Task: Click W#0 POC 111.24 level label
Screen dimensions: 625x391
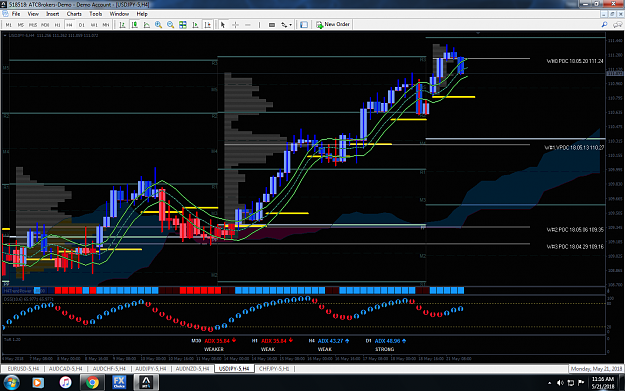Action: coord(575,61)
